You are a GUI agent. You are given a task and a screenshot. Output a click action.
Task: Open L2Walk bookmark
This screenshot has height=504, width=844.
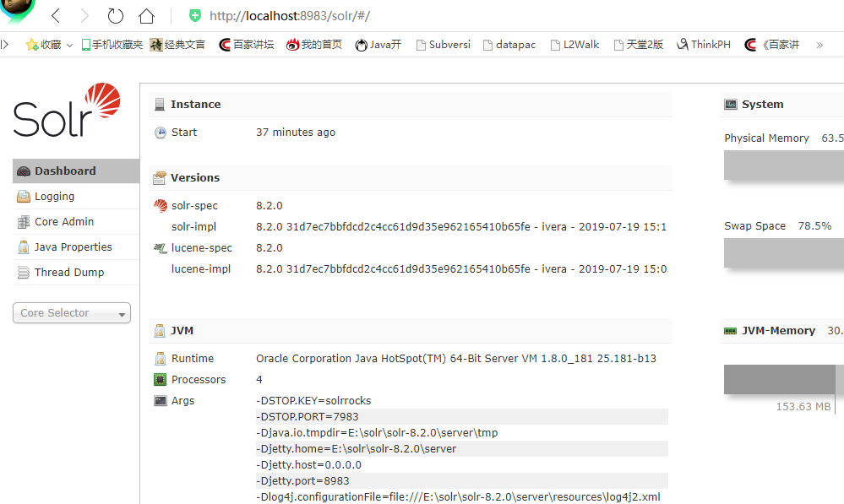[x=574, y=45]
